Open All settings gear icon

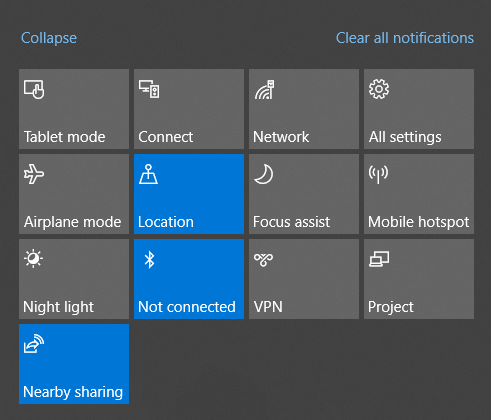379,89
